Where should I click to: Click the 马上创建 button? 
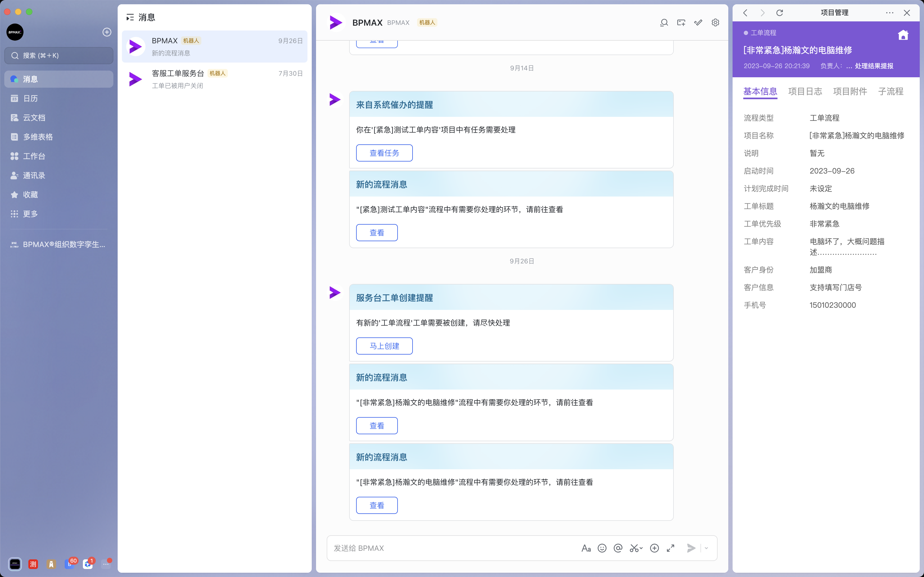point(384,346)
